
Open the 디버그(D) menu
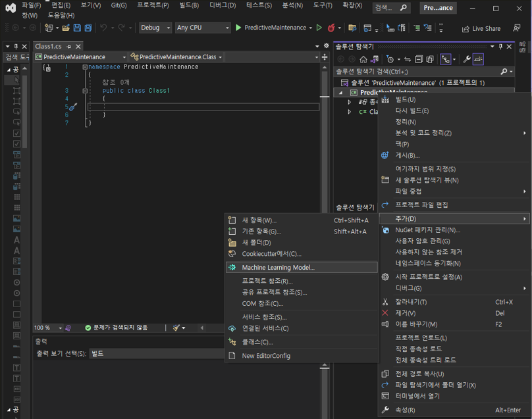tap(223, 5)
